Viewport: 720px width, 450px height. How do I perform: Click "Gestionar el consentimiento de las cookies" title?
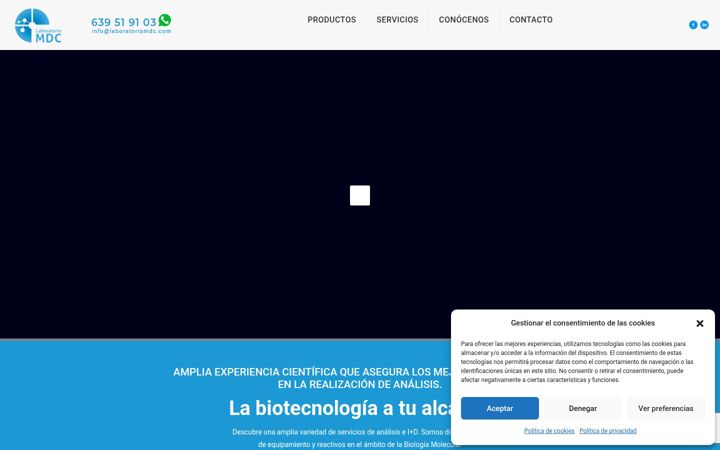583,323
